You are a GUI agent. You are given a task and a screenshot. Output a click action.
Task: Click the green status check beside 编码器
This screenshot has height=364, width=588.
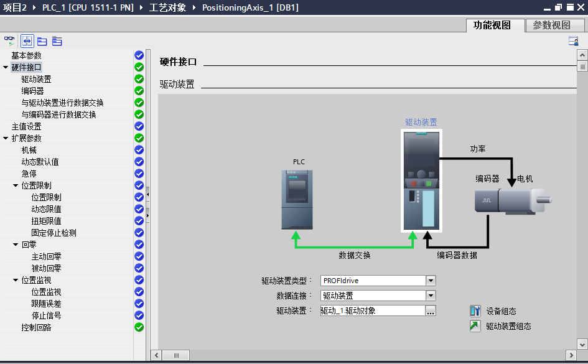tap(139, 90)
